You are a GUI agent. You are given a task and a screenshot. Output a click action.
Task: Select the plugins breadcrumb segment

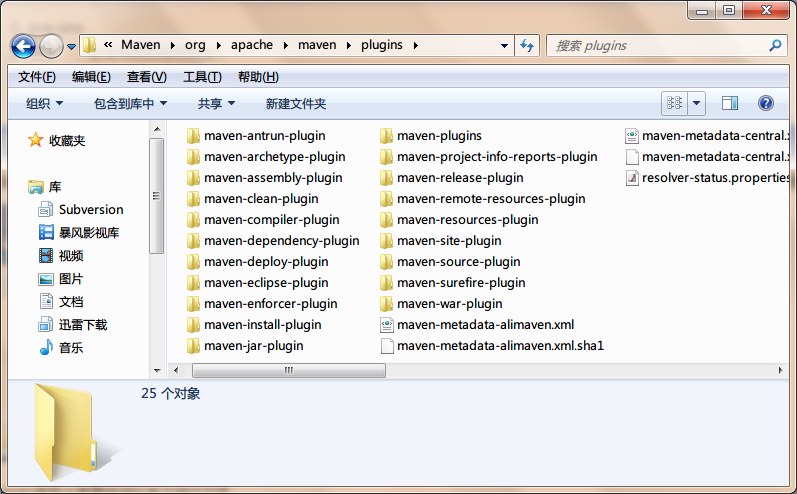[382, 45]
